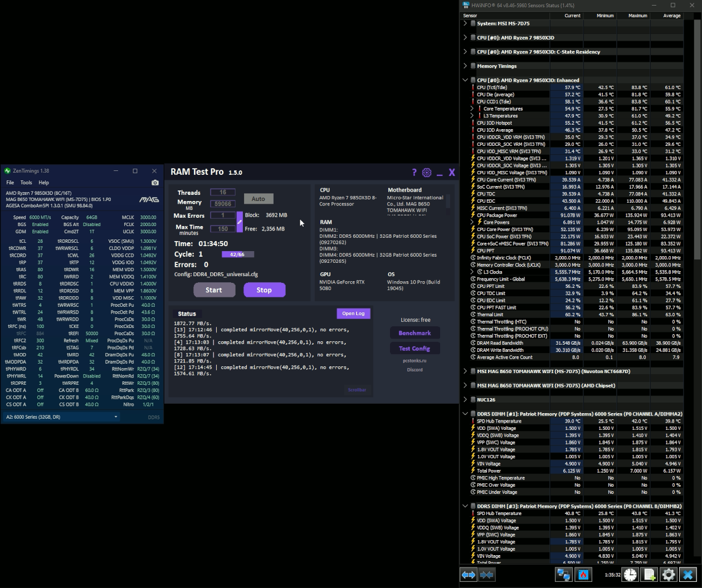The height and width of the screenshot is (588, 702).
Task: Click the Max Errors input field
Action: [x=223, y=215]
